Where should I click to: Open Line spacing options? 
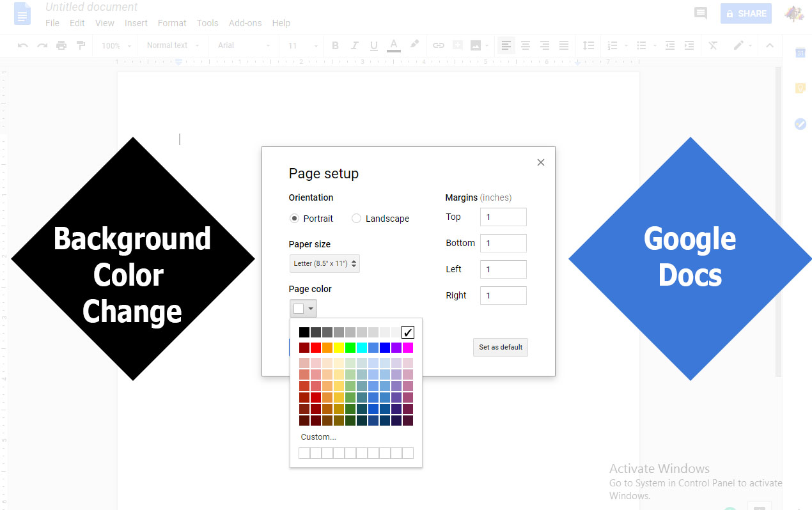tap(588, 45)
